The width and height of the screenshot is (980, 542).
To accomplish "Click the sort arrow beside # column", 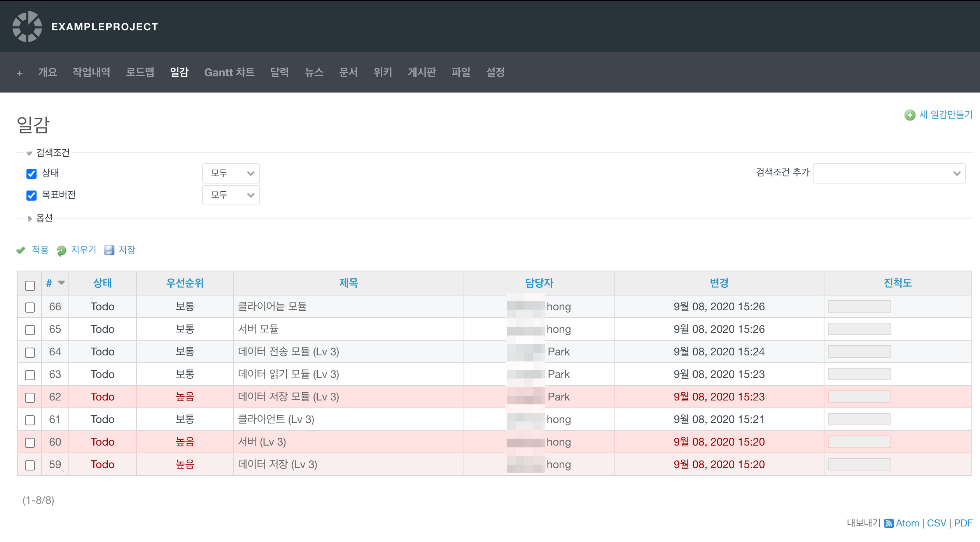I will pos(61,283).
